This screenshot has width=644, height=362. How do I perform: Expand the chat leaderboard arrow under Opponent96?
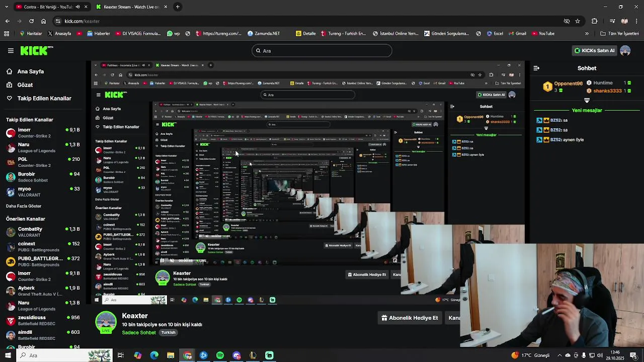click(587, 101)
